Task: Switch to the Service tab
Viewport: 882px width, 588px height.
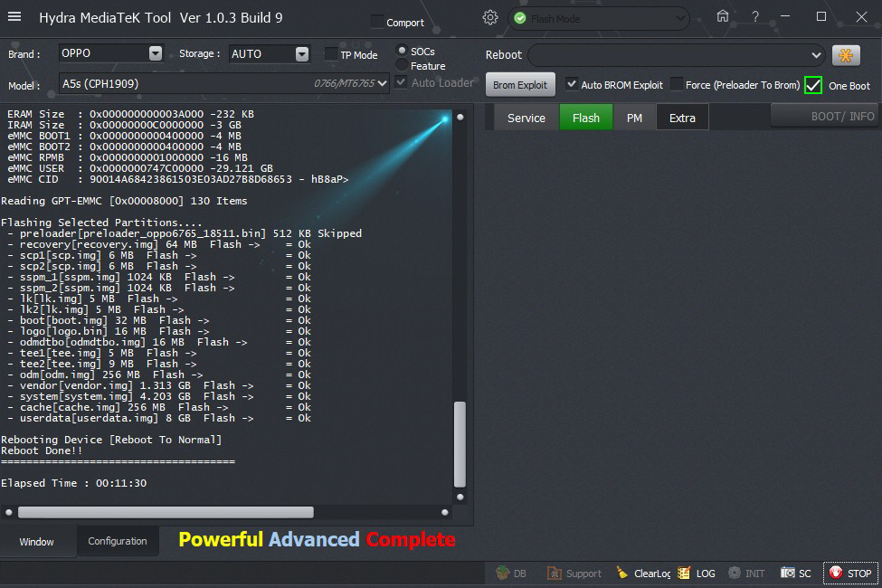Action: pyautogui.click(x=526, y=118)
